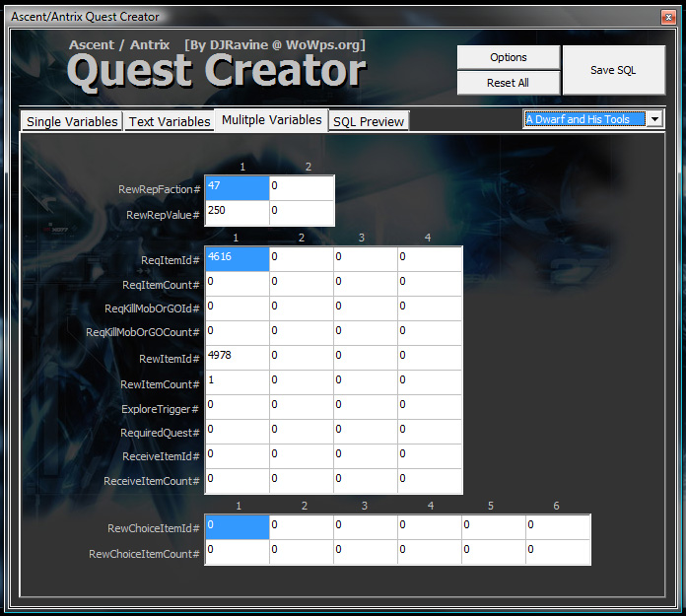Click ReqItemId column 2 cell
This screenshot has width=686, height=616.
pyautogui.click(x=302, y=259)
